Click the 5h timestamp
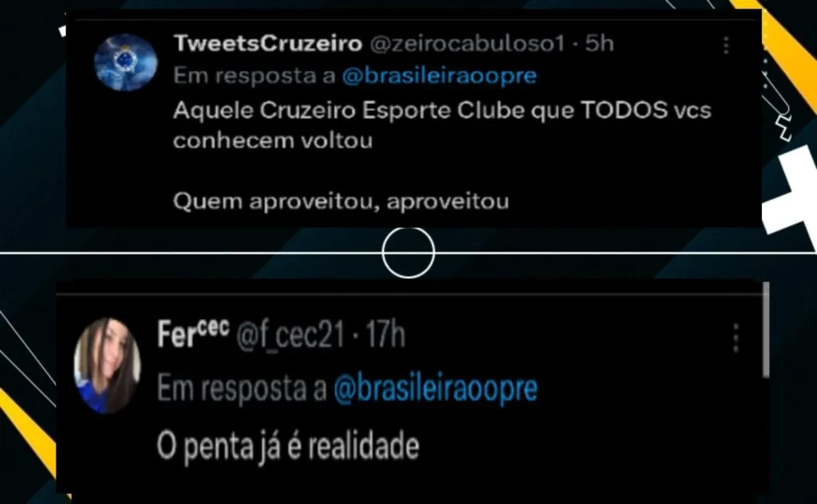Image resolution: width=817 pixels, height=504 pixels. 599,43
